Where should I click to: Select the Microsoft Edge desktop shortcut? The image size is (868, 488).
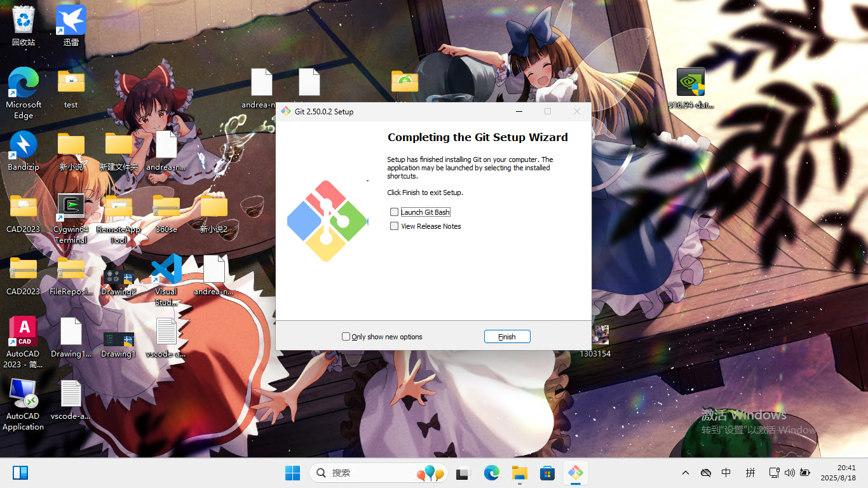tap(24, 94)
